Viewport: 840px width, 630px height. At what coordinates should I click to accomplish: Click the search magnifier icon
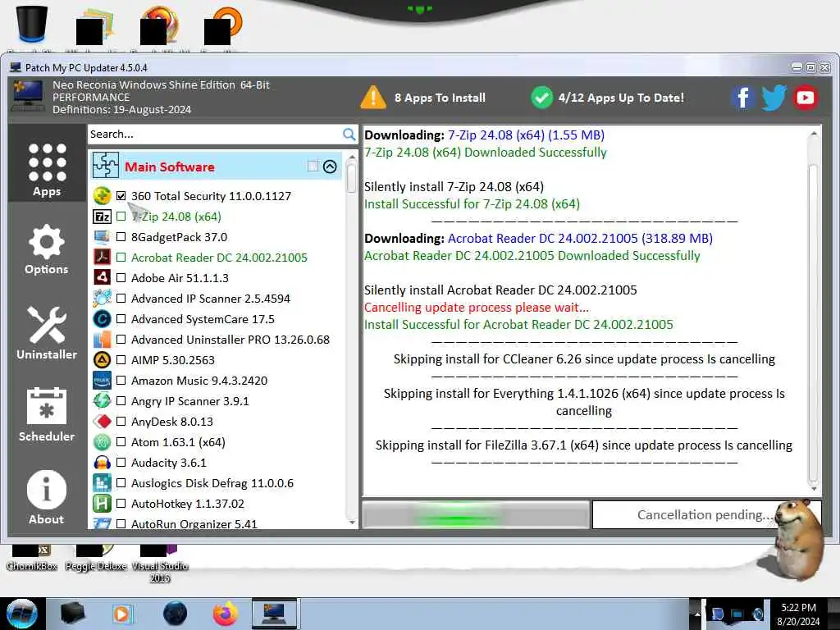(x=349, y=134)
